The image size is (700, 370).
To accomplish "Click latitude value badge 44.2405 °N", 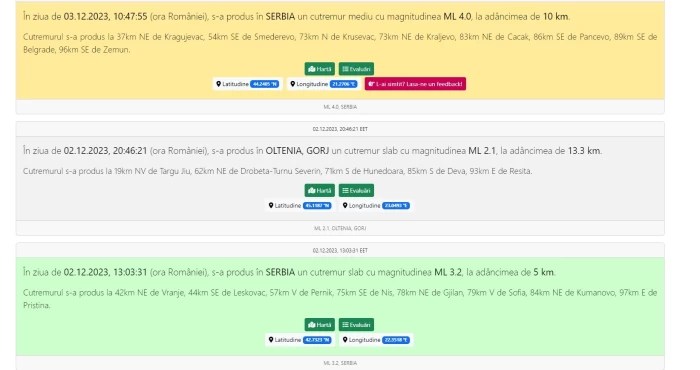I will click(x=265, y=84).
